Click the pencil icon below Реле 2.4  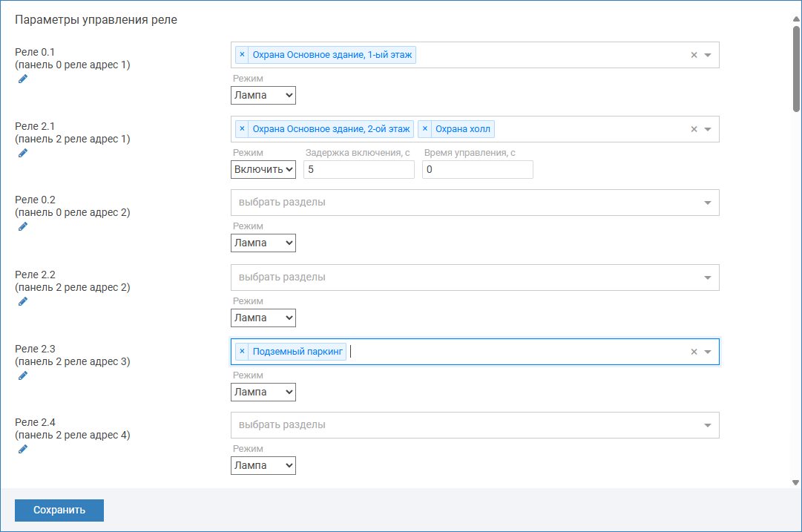[x=22, y=449]
